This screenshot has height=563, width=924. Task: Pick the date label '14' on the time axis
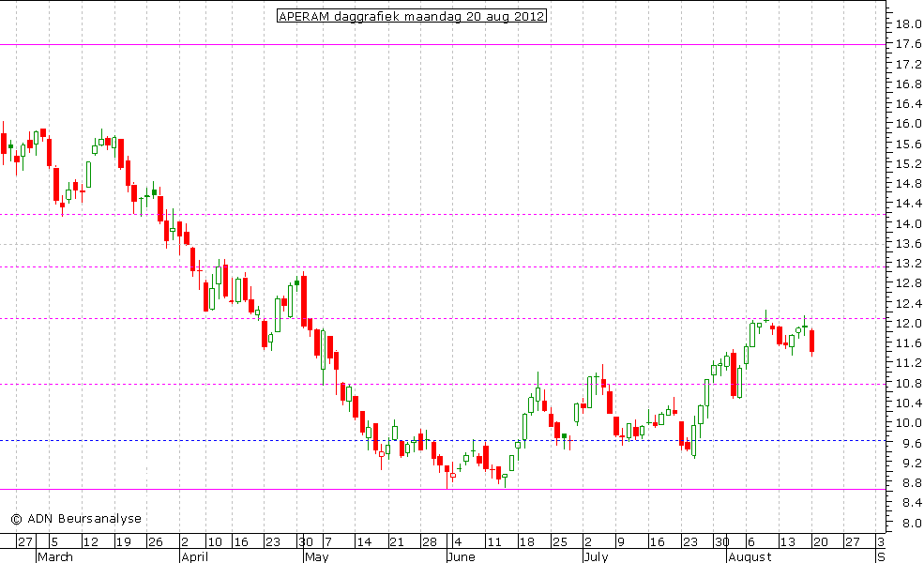pyautogui.click(x=364, y=541)
